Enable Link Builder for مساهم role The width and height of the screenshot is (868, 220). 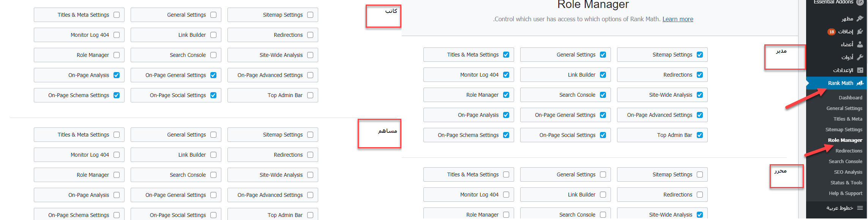pos(213,155)
